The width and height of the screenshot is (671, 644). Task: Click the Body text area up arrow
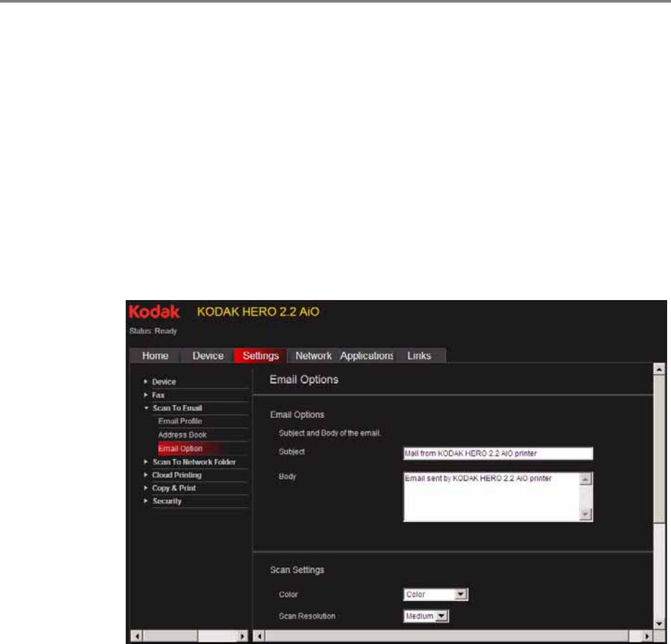point(586,479)
